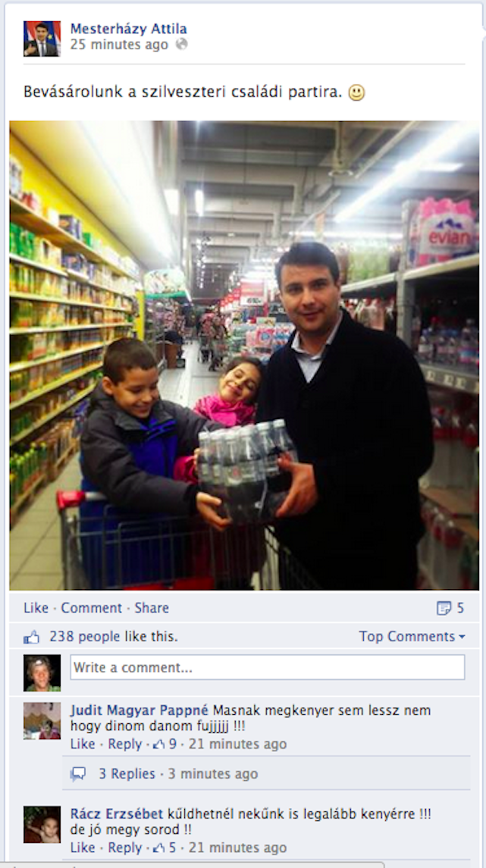
Task: Click the replies speech bubble icon
Action: [x=79, y=774]
